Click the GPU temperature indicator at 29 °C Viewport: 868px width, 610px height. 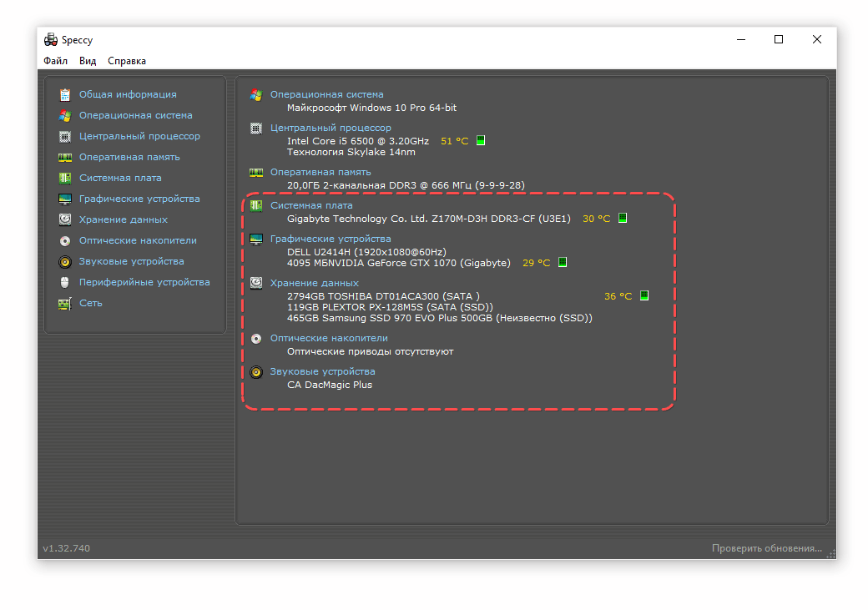coord(562,263)
